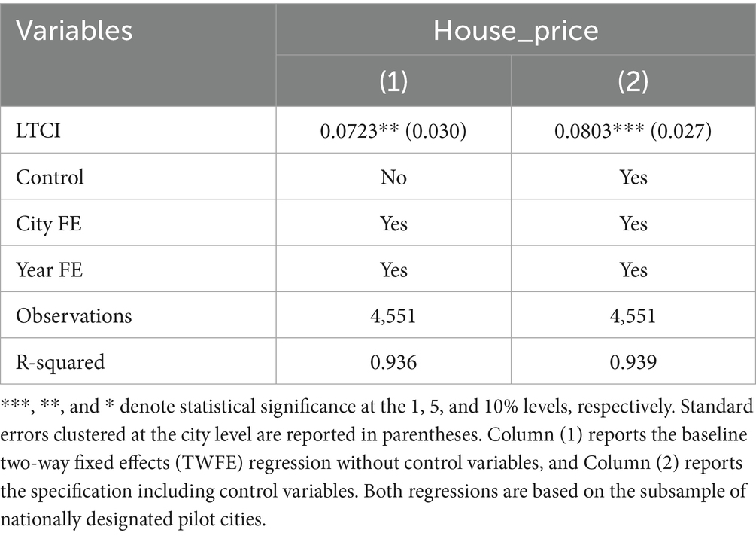Click the City FE row label
Viewport: 756px width, 536px height.
pyautogui.click(x=50, y=224)
